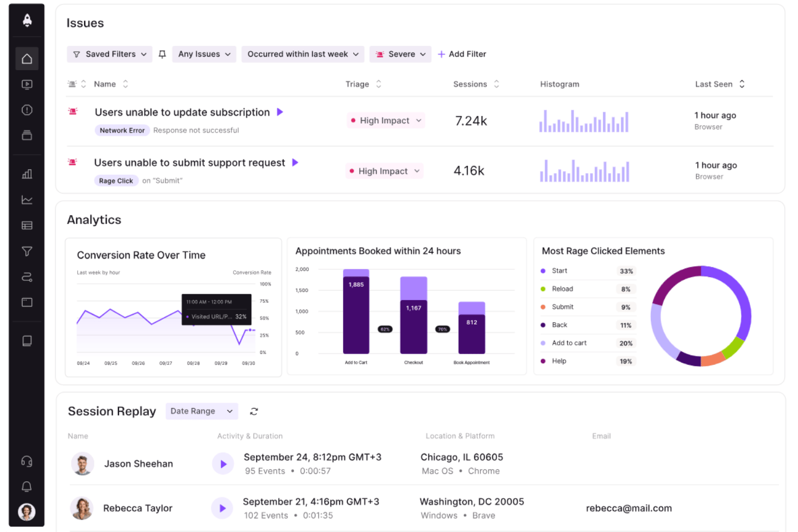Click Add Filter button
Screen dimensions: 798x532
tap(462, 54)
